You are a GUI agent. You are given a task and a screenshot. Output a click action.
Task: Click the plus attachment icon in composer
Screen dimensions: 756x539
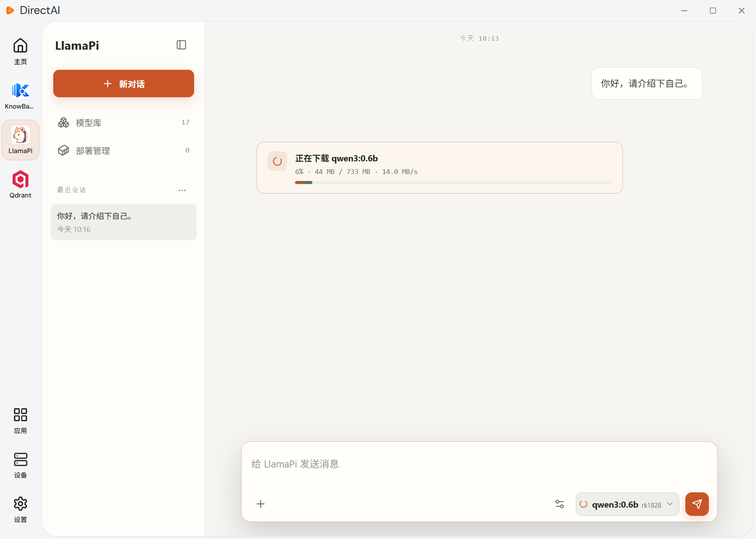(260, 504)
